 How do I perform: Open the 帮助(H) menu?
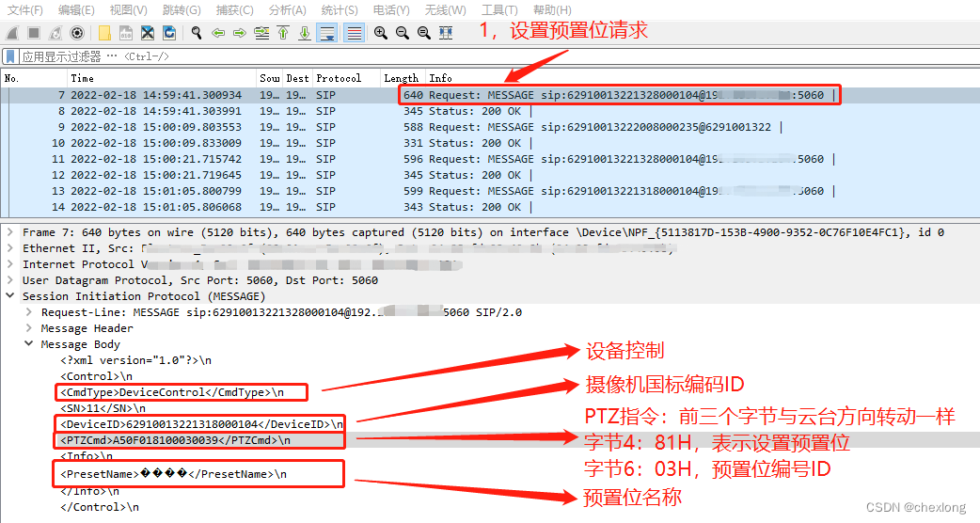pyautogui.click(x=552, y=10)
